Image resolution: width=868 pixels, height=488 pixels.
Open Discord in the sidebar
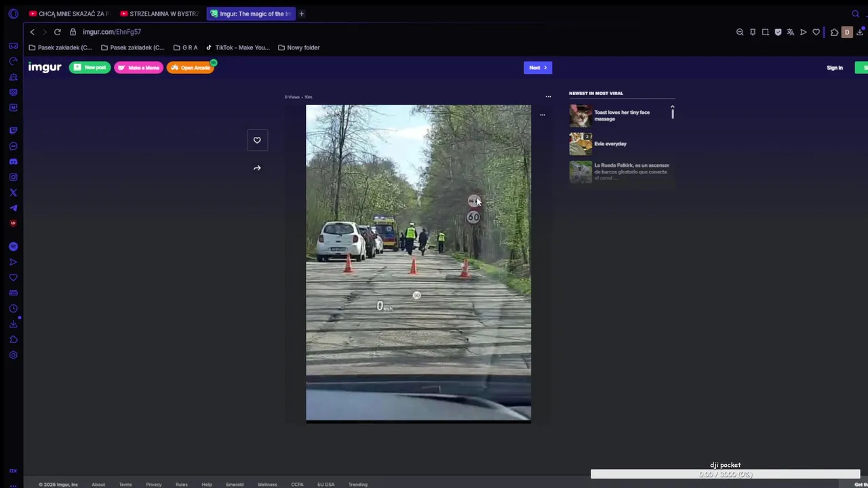(x=13, y=161)
